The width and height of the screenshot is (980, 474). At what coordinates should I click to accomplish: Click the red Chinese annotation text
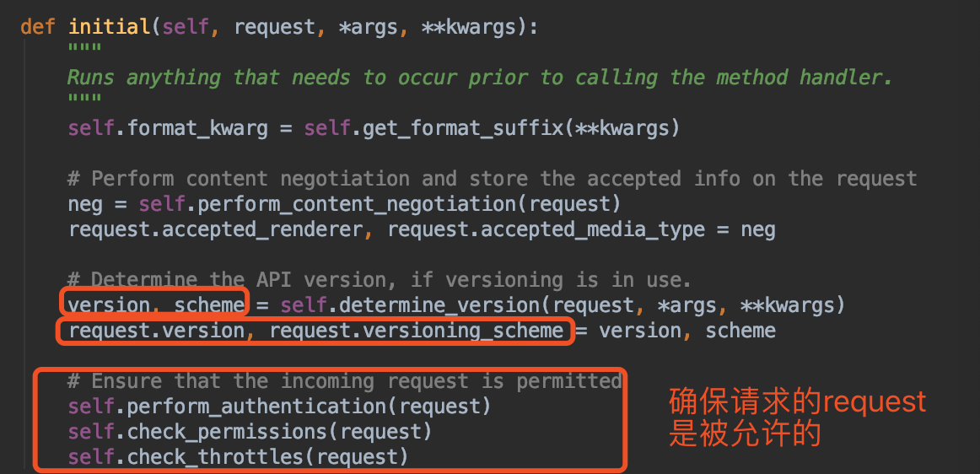796,417
